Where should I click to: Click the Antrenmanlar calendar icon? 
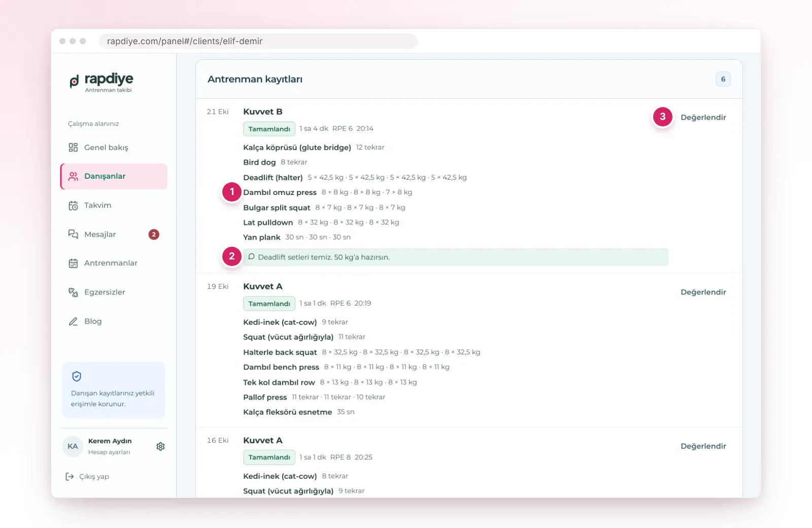pos(73,263)
